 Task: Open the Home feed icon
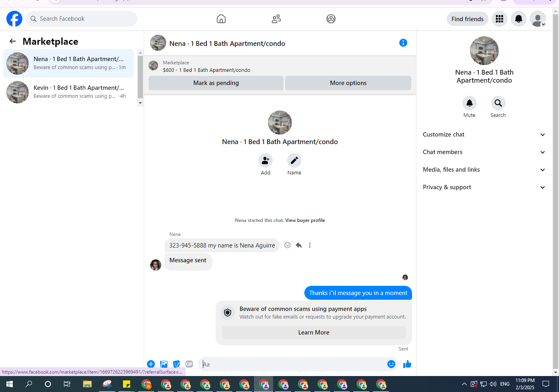[x=221, y=19]
